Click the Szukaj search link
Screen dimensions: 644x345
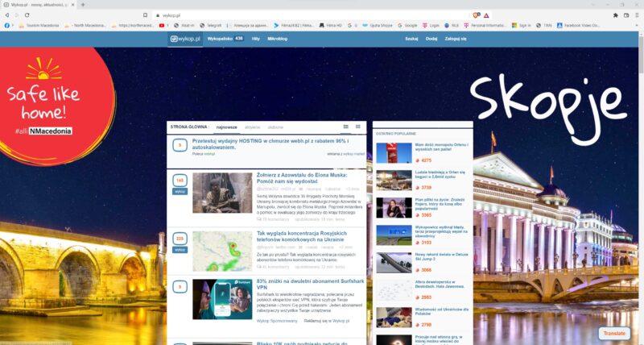pos(411,39)
